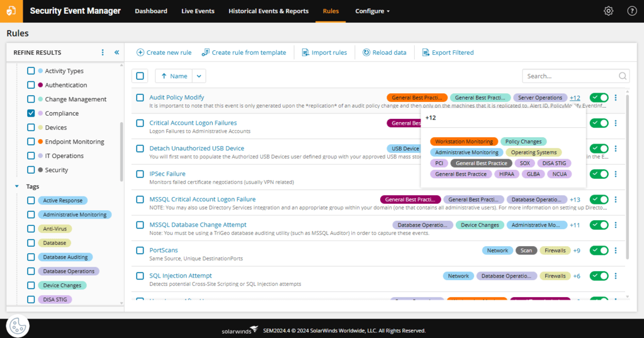Screen dimensions: 644x338
Task: Select the Rules tab
Action: 330,11
